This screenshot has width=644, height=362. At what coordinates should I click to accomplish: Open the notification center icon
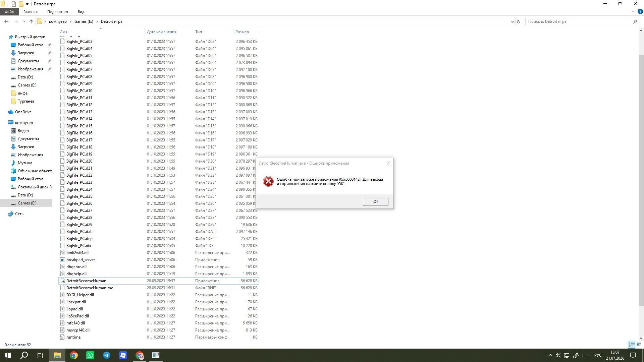pos(633,355)
